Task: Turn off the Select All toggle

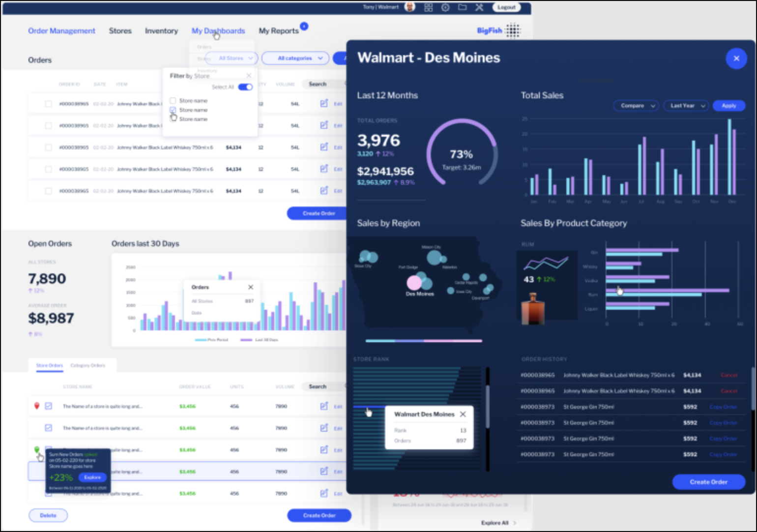Action: pos(245,87)
